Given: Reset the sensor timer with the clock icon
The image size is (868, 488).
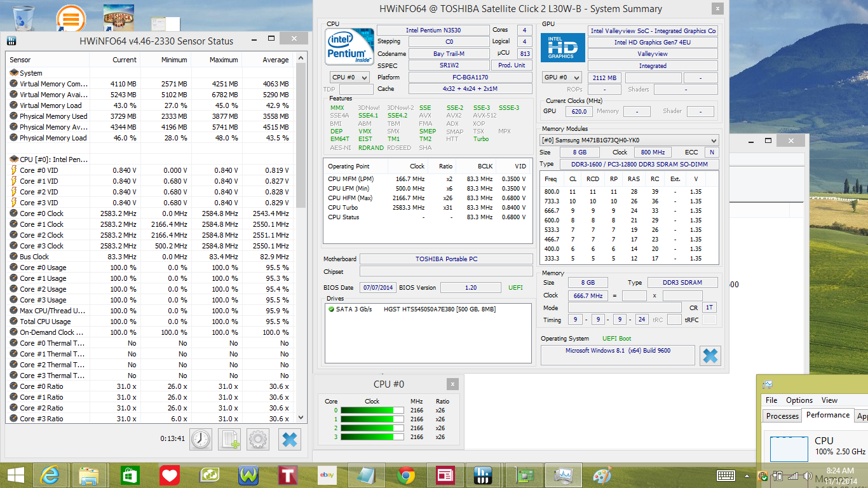Looking at the screenshot, I should coord(200,439).
